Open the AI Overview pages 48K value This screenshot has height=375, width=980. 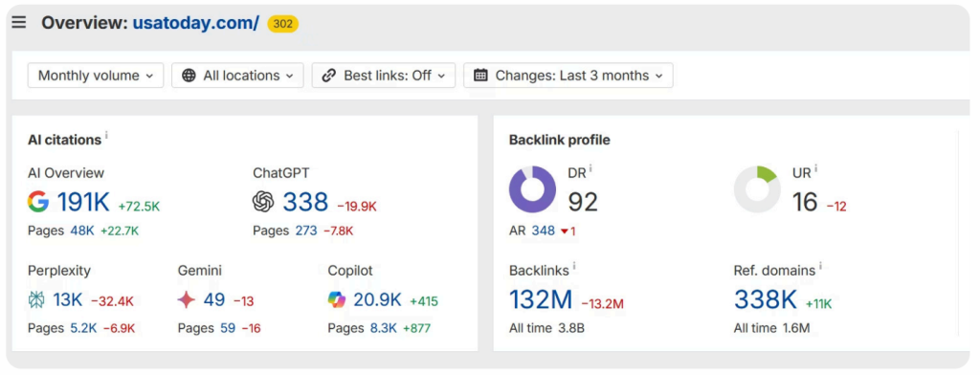(82, 231)
